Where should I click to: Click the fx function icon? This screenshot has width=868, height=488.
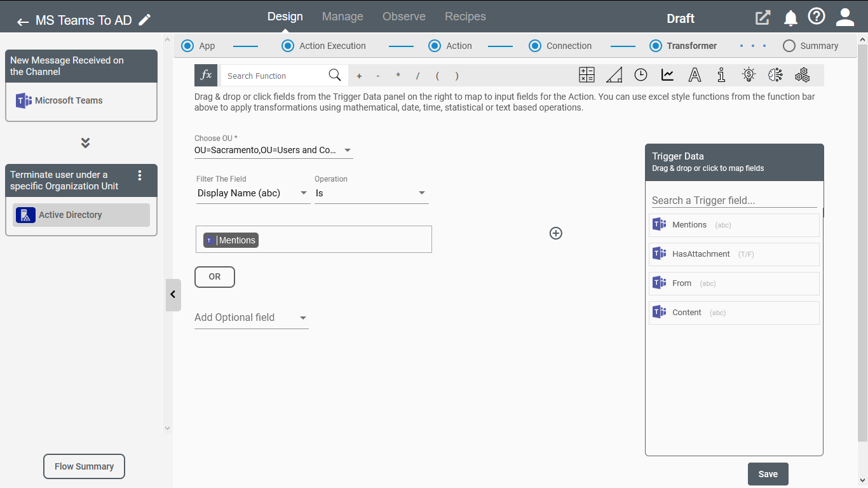[206, 75]
